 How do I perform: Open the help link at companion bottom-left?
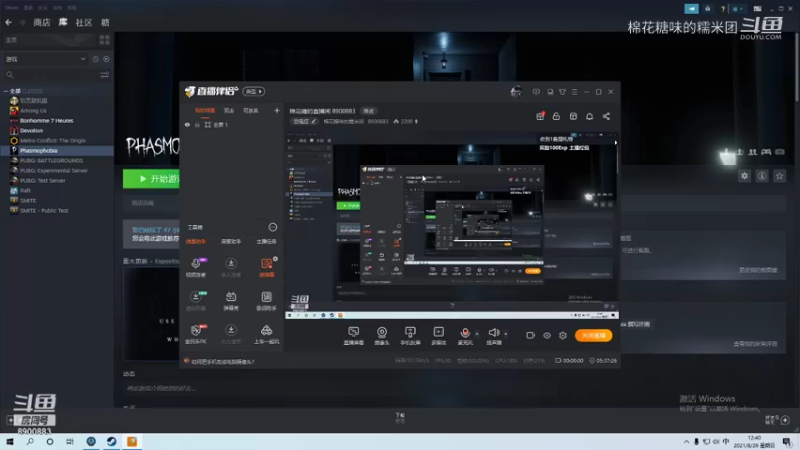coord(222,362)
